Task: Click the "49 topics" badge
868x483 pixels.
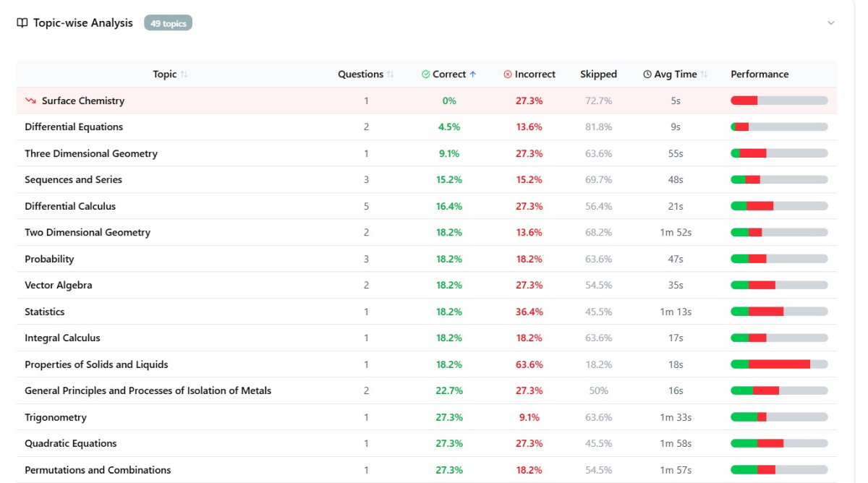Action: coord(169,23)
